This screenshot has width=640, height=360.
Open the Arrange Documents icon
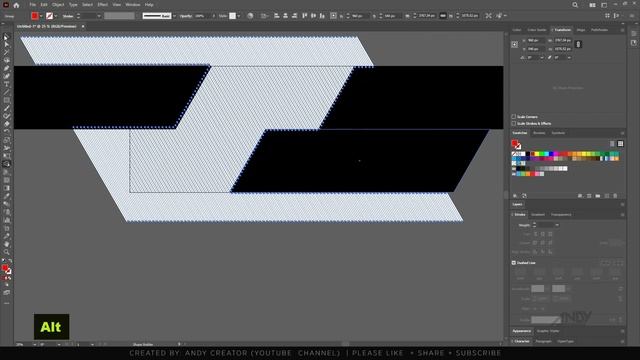point(592,5)
